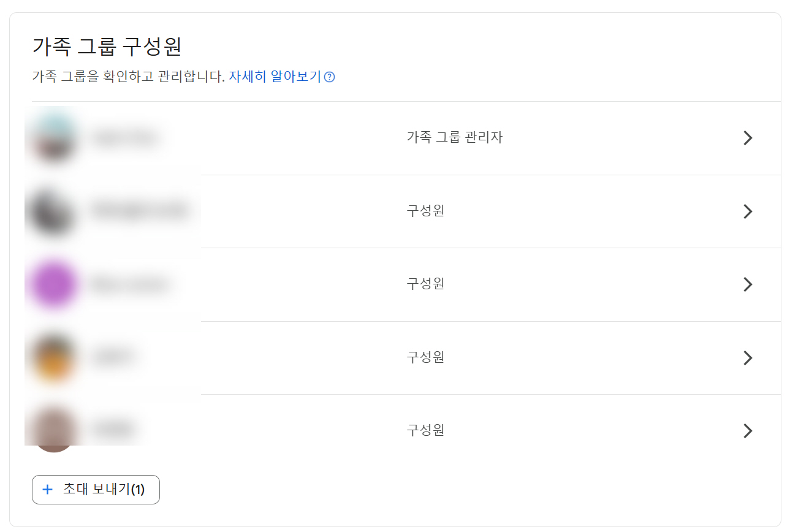This screenshot has height=532, width=790.
Task: Open the 자세히 알아보기 link
Action: pyautogui.click(x=275, y=77)
